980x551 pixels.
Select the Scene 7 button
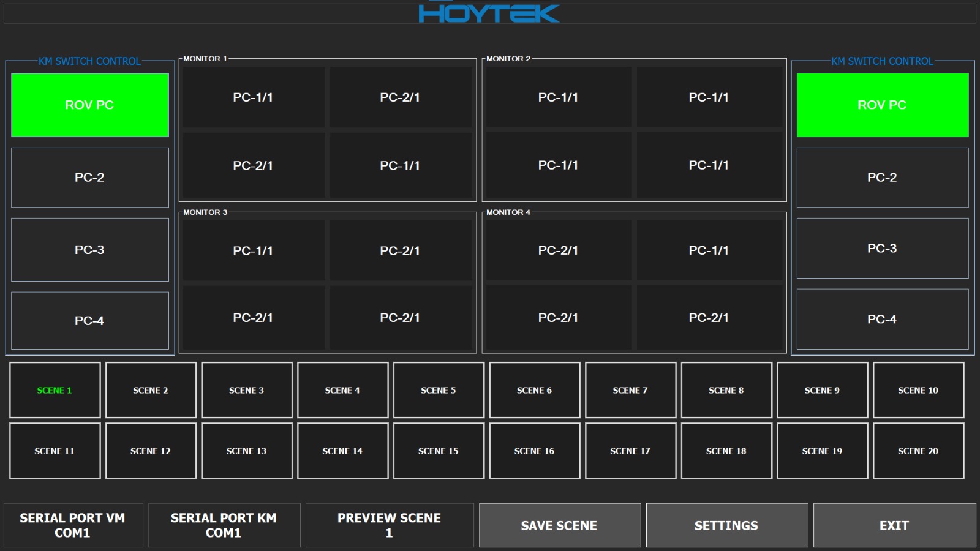(630, 390)
